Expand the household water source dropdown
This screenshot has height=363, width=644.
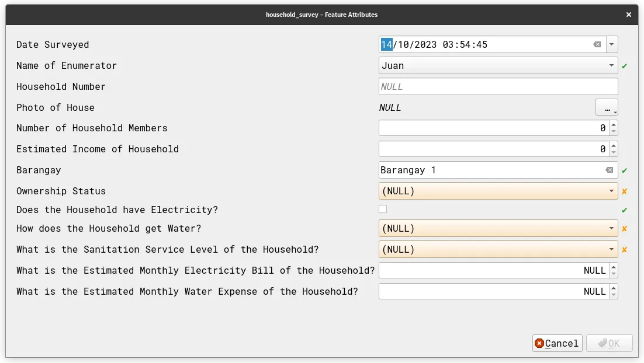click(611, 228)
